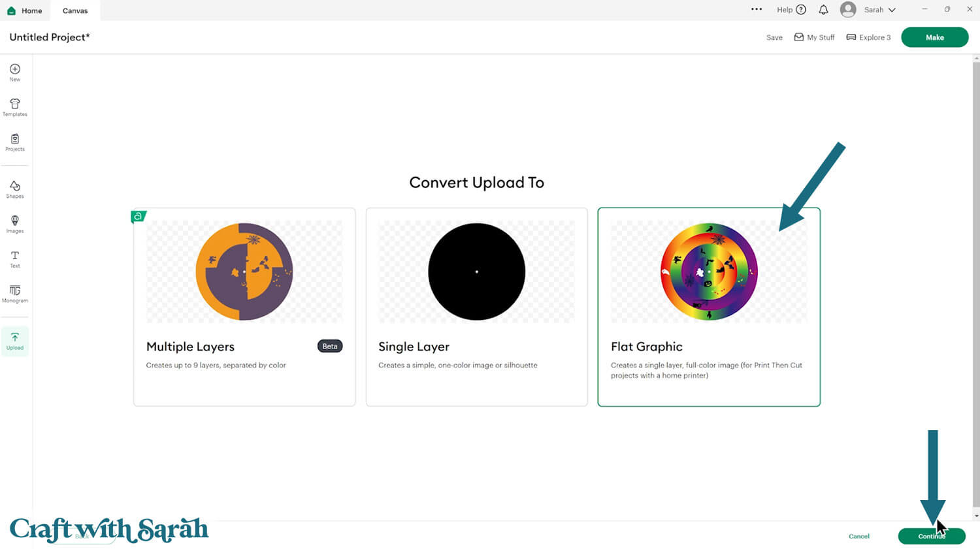Click the Upload icon in sidebar
This screenshot has height=549, width=980.
tap(15, 341)
